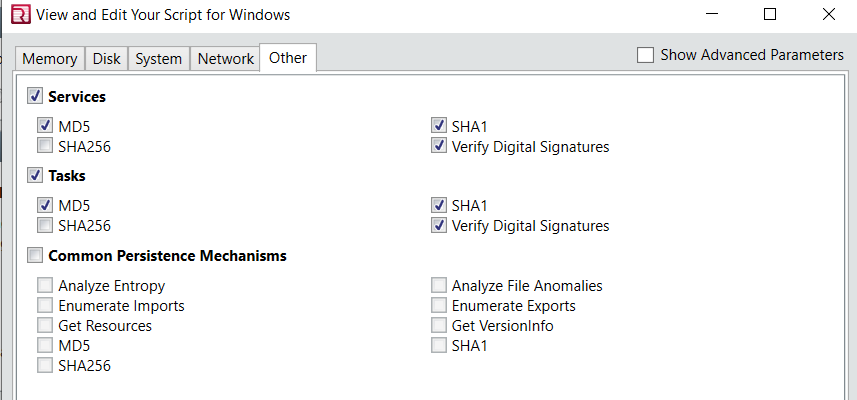Uncheck the Services section checkbox

click(x=35, y=97)
